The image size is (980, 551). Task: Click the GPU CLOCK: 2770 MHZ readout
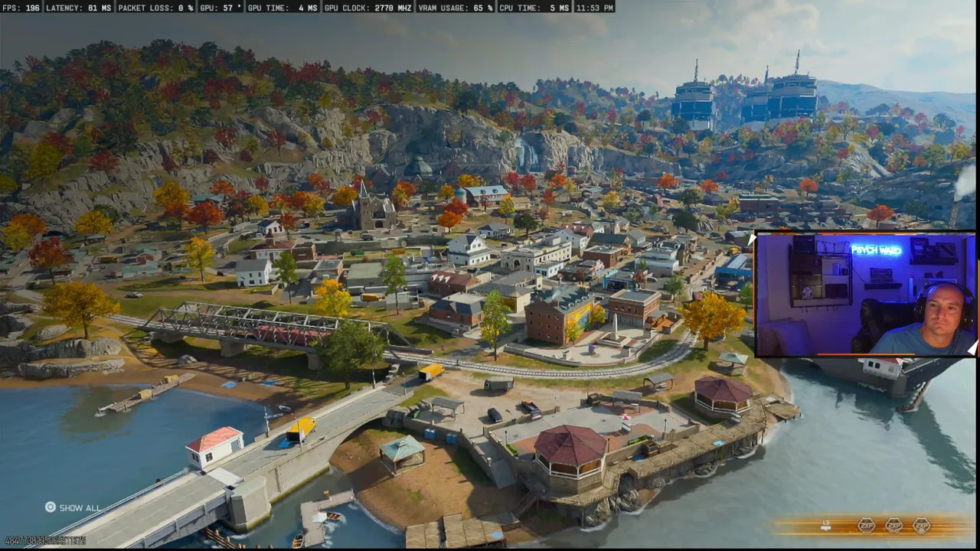[367, 8]
